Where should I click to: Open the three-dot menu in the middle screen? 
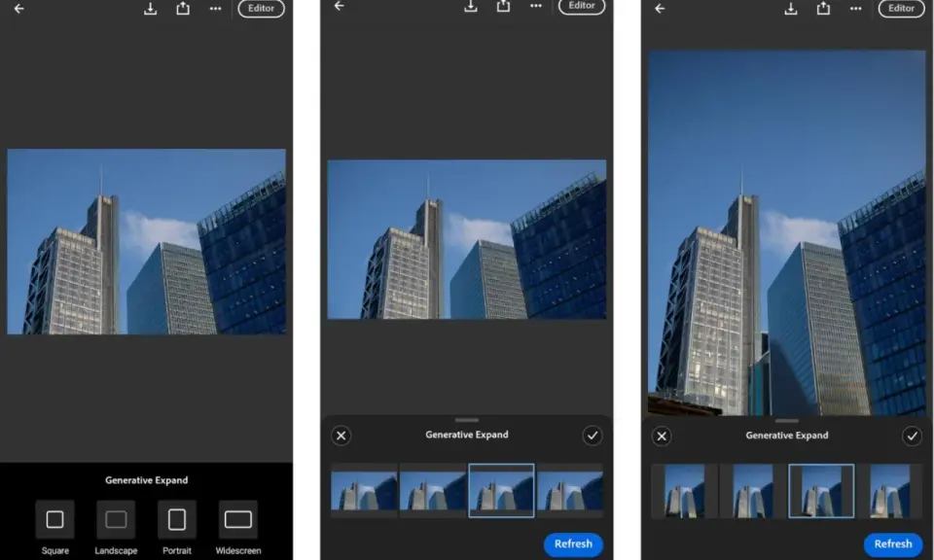[535, 6]
